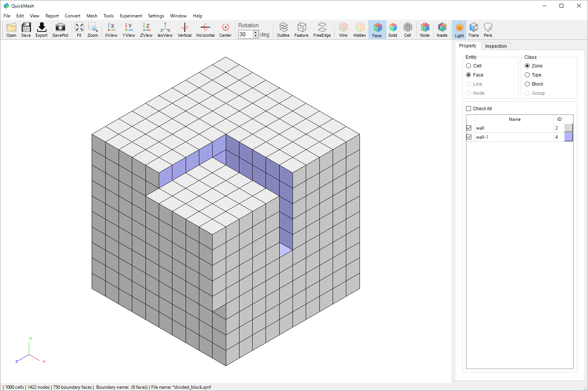Click the Rotation degrees input field

[246, 34]
